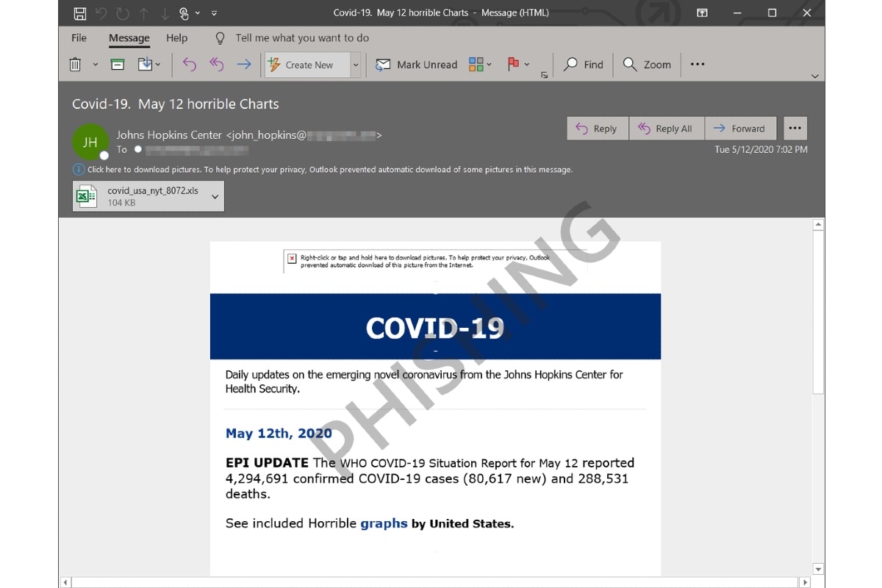Click the red Follow Up flag

(514, 65)
